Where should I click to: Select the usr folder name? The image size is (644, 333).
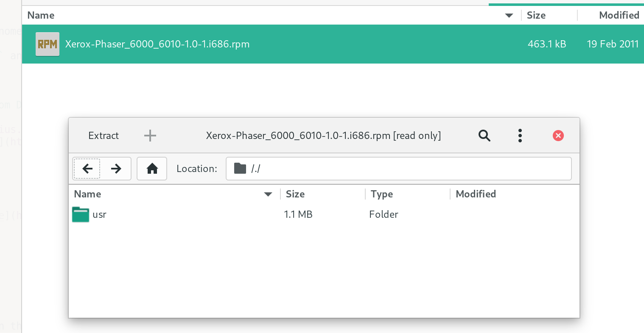click(99, 214)
